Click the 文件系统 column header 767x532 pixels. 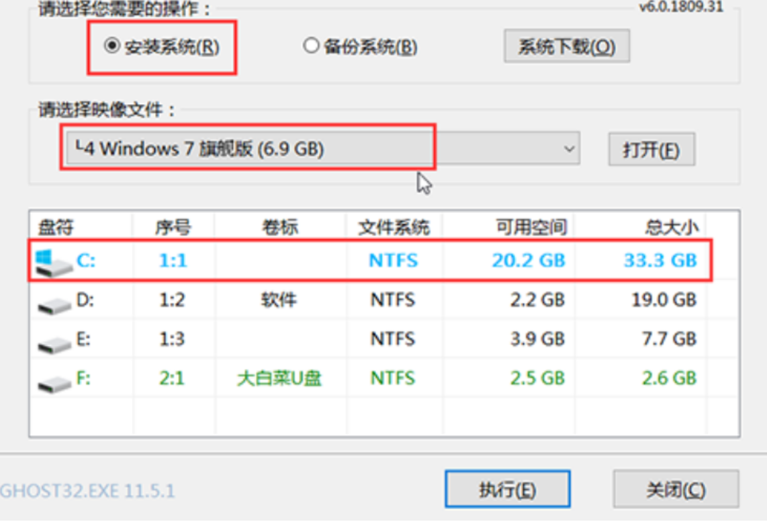coord(394,227)
